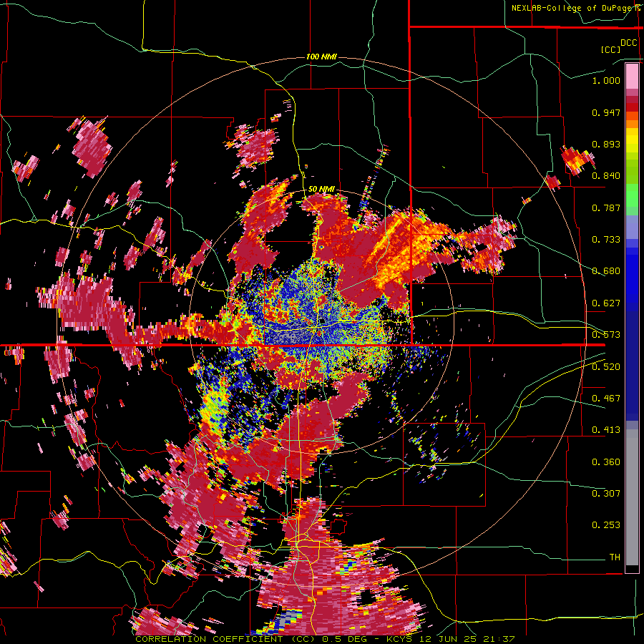Click the [CC] label above color scale
Viewport: 644px width, 644px height.
[610, 49]
